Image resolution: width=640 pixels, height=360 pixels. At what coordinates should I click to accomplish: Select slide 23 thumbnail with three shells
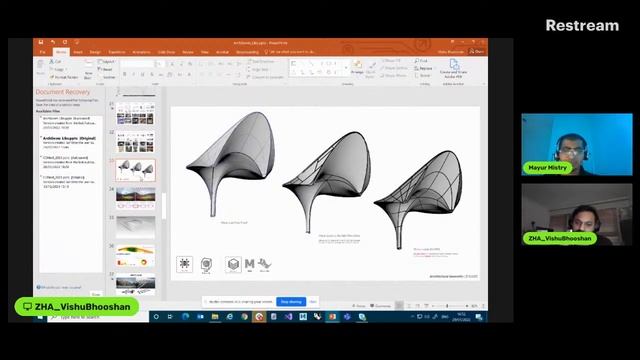click(135, 170)
